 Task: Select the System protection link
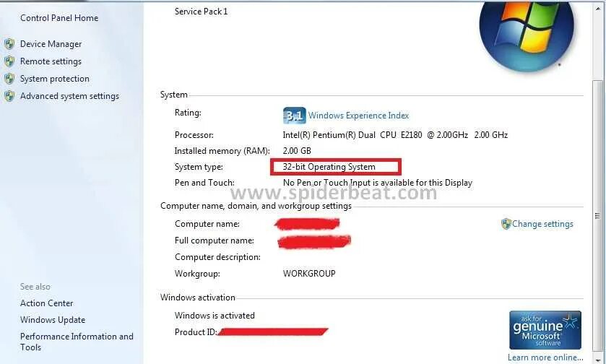tap(54, 79)
